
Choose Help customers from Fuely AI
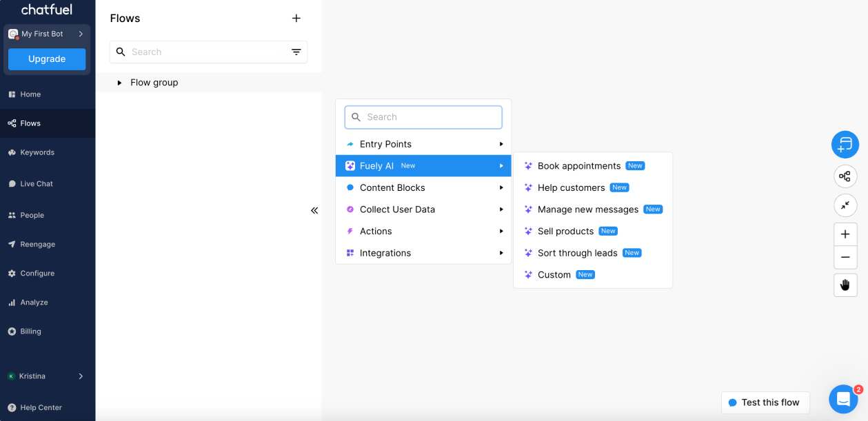tap(593, 187)
